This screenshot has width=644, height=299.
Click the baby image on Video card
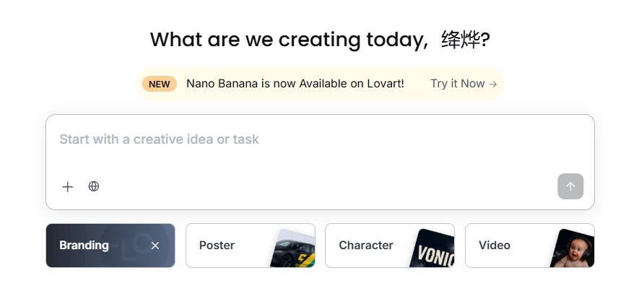pos(573,250)
